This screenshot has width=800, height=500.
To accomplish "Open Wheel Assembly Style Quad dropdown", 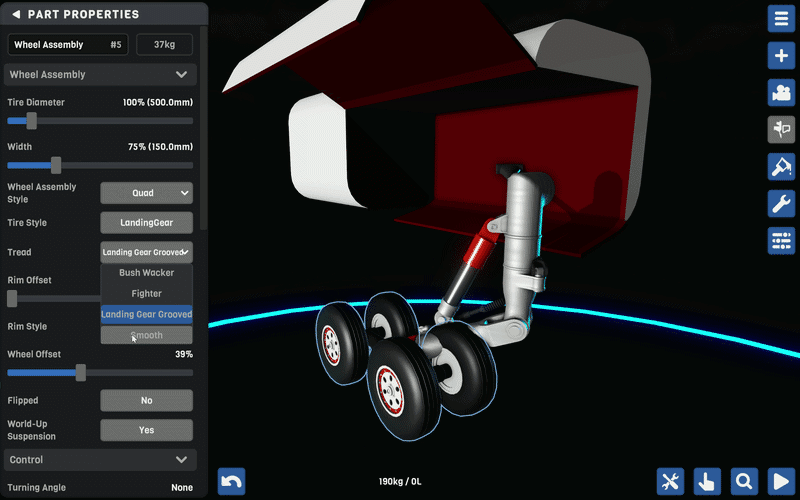I will point(146,193).
